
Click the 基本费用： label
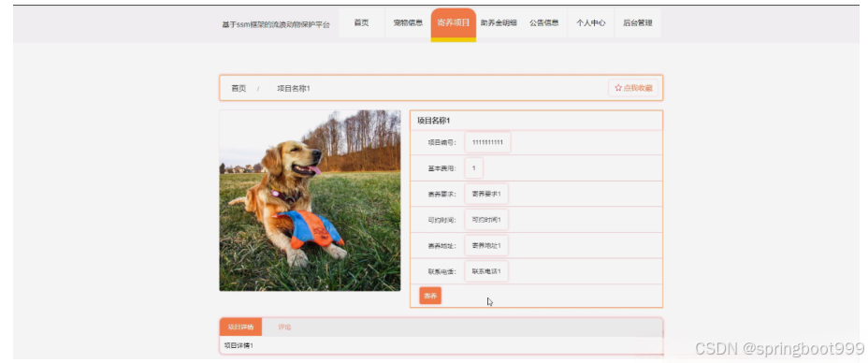[x=441, y=168]
